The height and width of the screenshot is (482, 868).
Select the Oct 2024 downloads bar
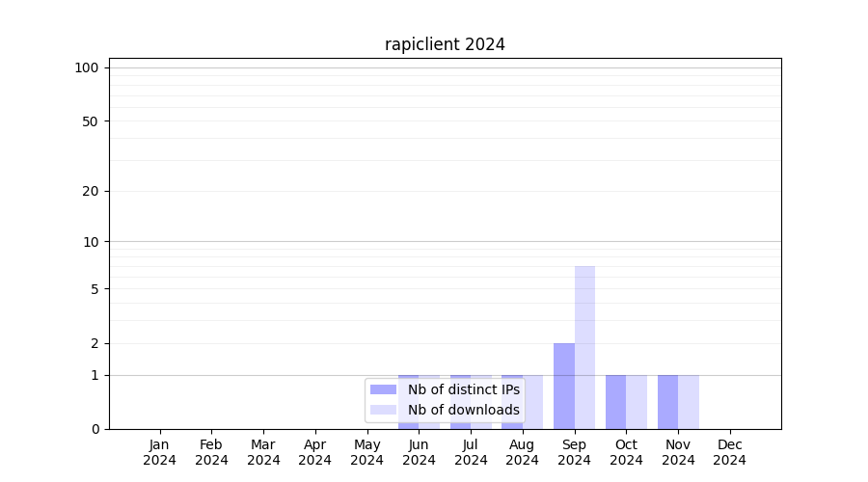click(637, 402)
